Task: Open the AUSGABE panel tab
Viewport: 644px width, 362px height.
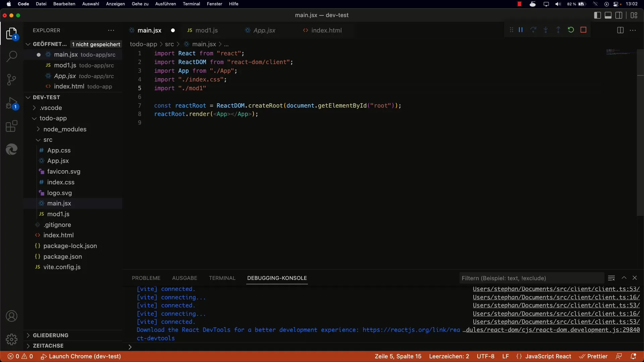Action: point(184,278)
